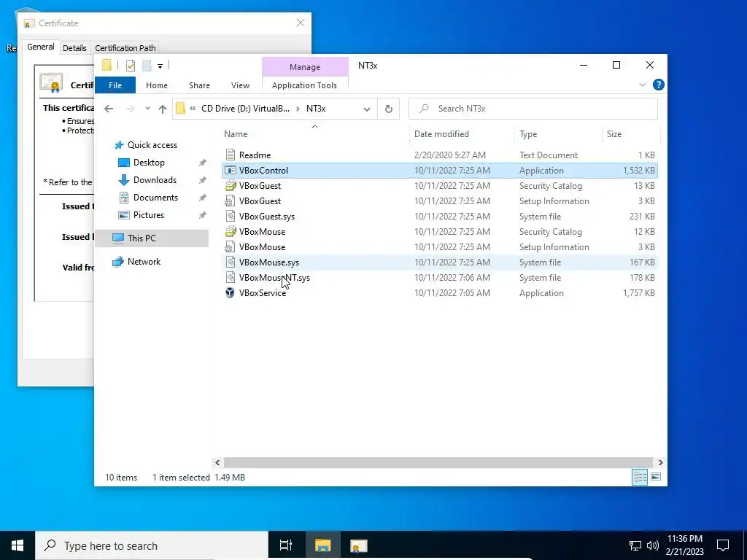Switch to details view layout icon
747x560 pixels.
coord(640,477)
